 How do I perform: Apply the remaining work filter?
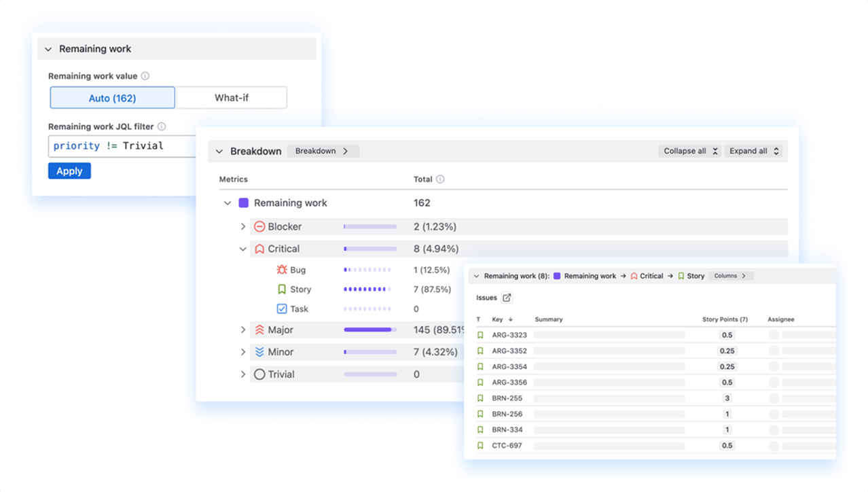[69, 171]
